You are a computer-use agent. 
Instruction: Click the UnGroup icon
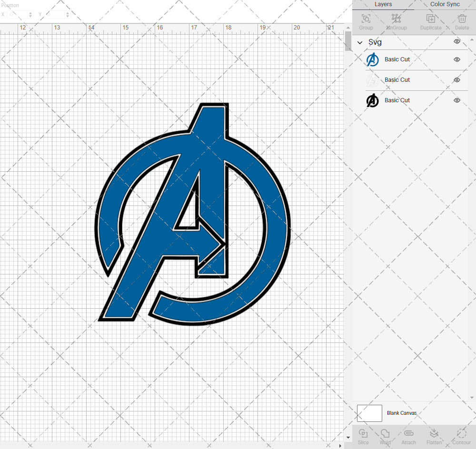pyautogui.click(x=396, y=19)
